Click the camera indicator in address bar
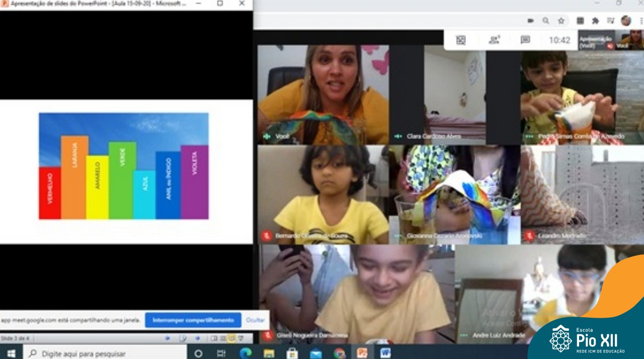 click(530, 21)
